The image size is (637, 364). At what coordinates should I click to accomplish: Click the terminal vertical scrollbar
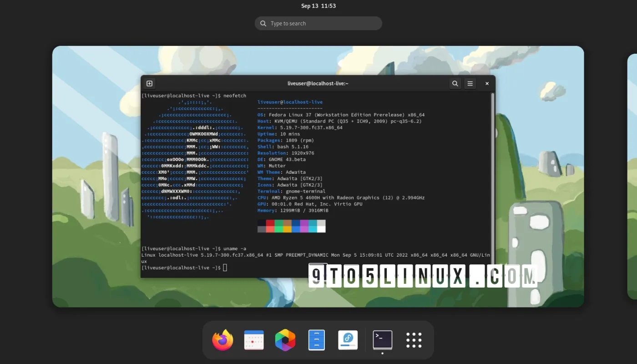(492, 182)
